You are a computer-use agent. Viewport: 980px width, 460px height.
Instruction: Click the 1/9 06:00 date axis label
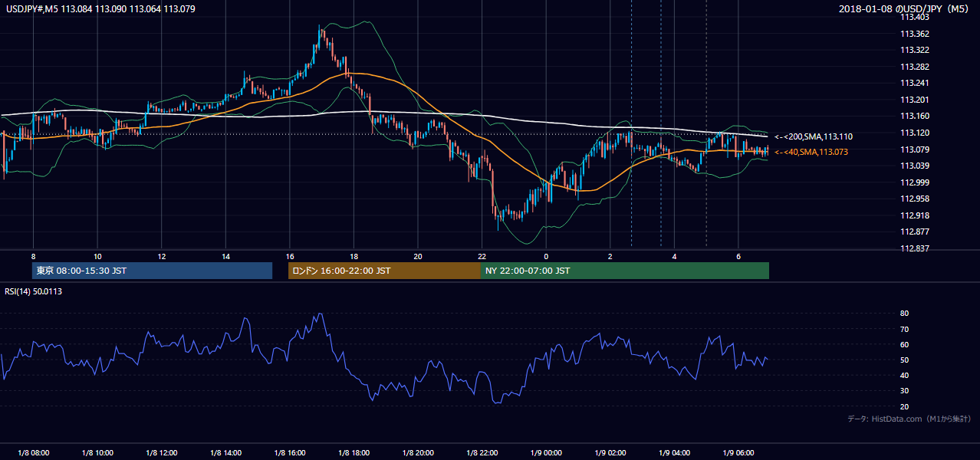coord(738,453)
